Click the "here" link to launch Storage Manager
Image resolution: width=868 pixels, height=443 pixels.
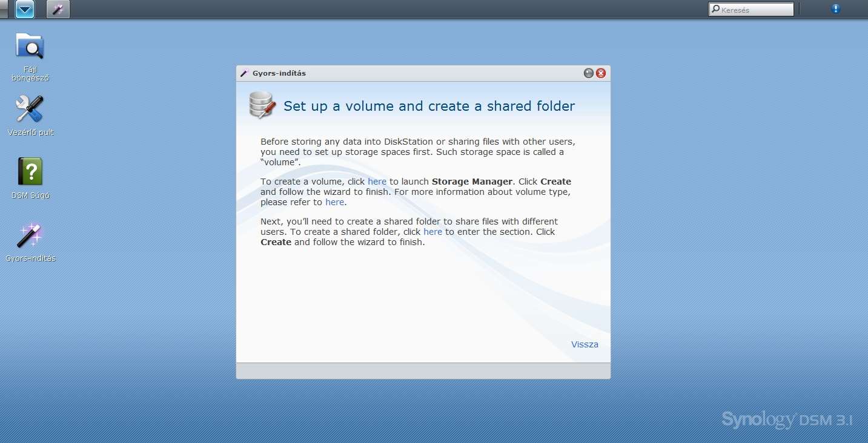377,182
